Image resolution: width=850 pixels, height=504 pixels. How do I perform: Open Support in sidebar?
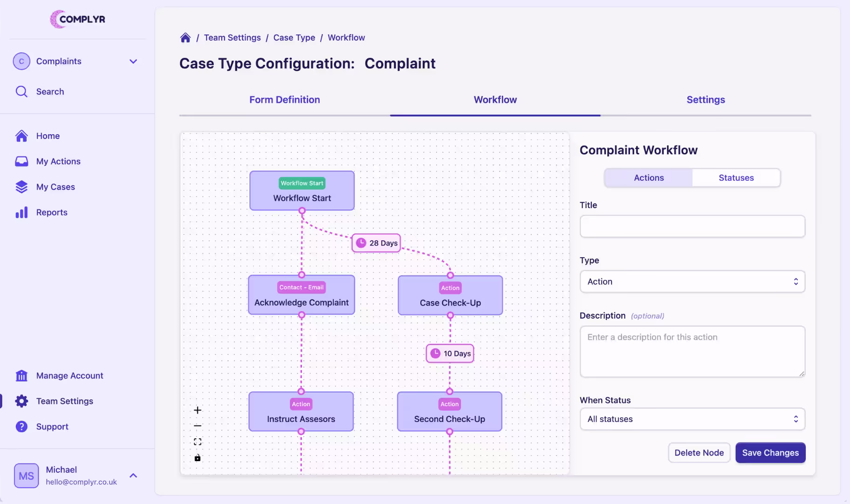pyautogui.click(x=52, y=427)
